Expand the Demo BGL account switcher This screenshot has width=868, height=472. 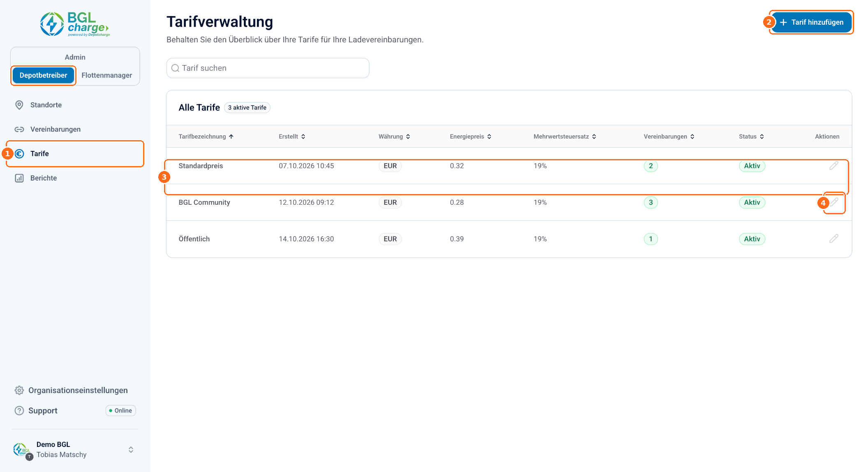click(x=131, y=450)
